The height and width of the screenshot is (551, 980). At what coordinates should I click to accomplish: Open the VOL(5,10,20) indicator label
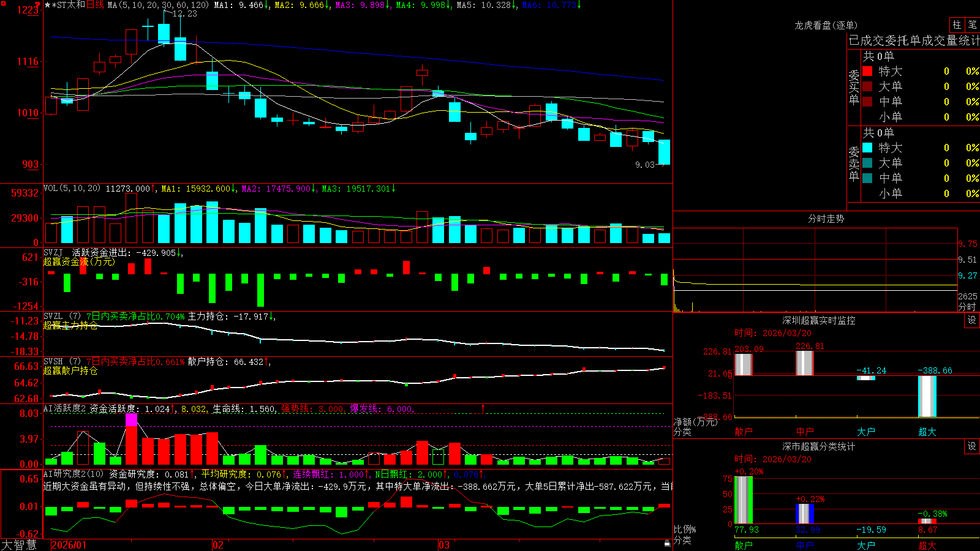coord(72,188)
